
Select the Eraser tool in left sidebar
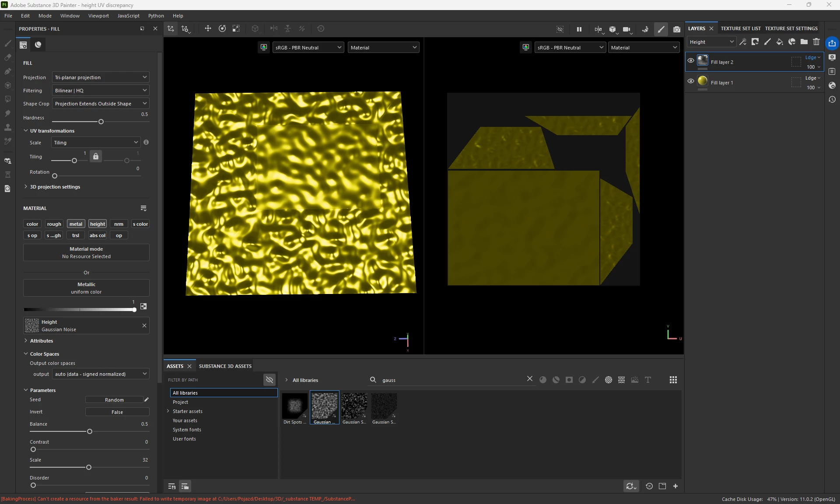[7, 57]
